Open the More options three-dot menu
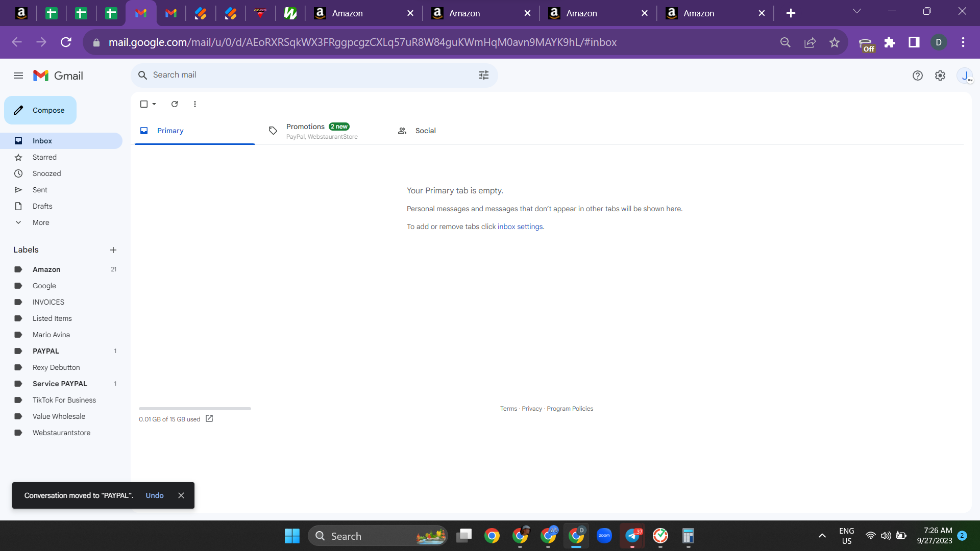The height and width of the screenshot is (551, 980). pyautogui.click(x=195, y=104)
